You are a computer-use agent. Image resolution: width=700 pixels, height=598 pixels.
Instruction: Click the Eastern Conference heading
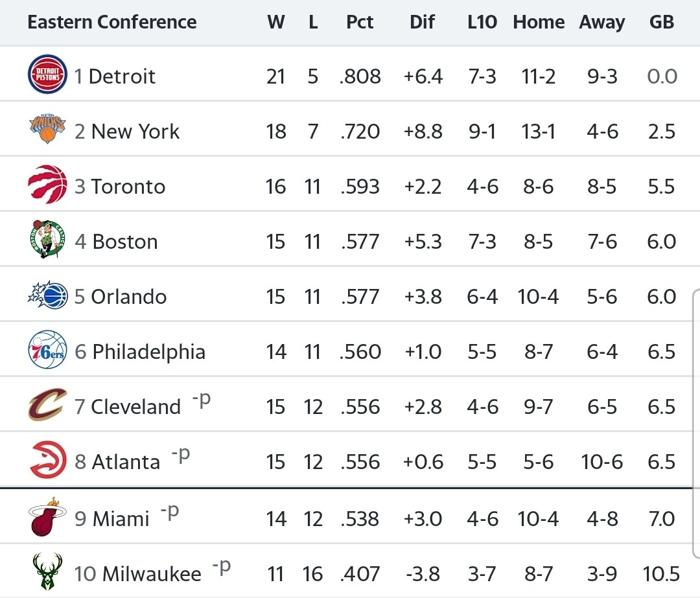112,22
